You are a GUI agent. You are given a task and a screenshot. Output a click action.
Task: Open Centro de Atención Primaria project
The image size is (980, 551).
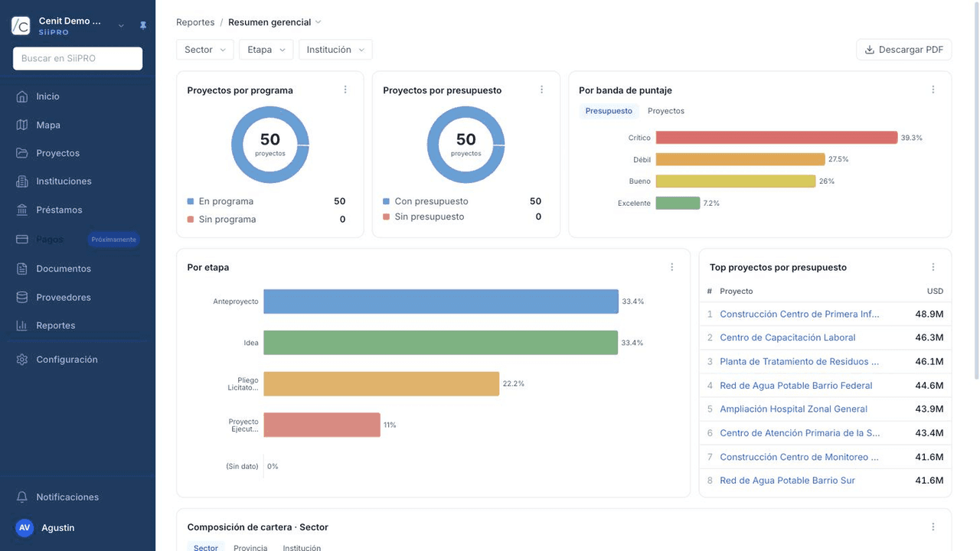pos(799,433)
